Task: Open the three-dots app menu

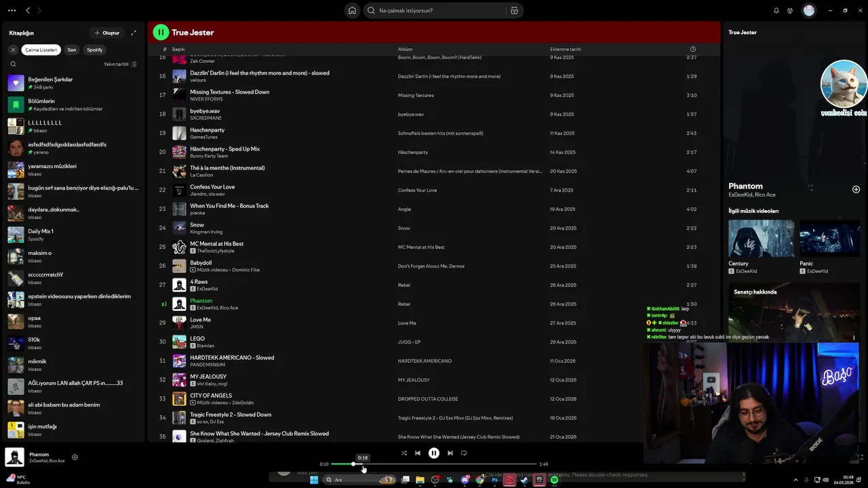Action: [x=12, y=10]
